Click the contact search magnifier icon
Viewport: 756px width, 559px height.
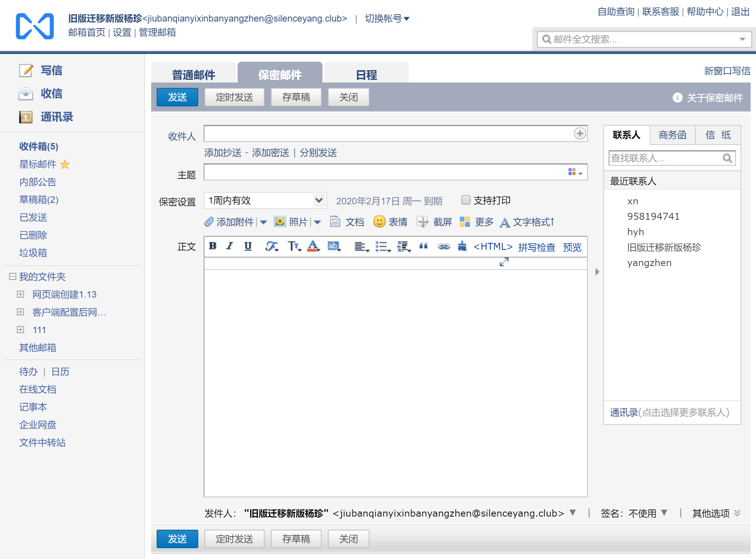pos(727,158)
